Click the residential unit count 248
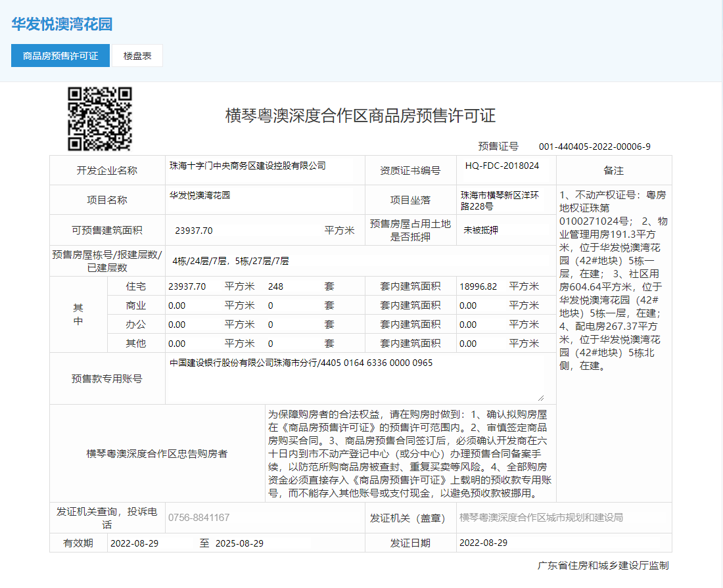The width and height of the screenshot is (723, 588). [275, 286]
